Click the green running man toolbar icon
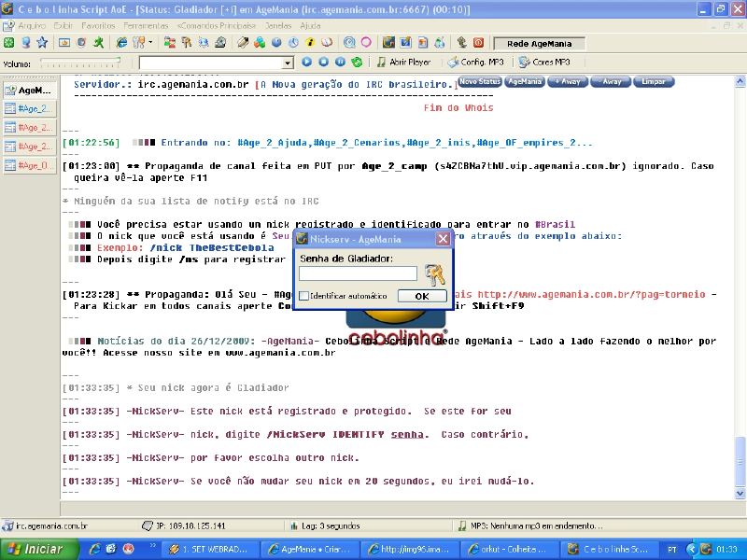 (x=99, y=43)
